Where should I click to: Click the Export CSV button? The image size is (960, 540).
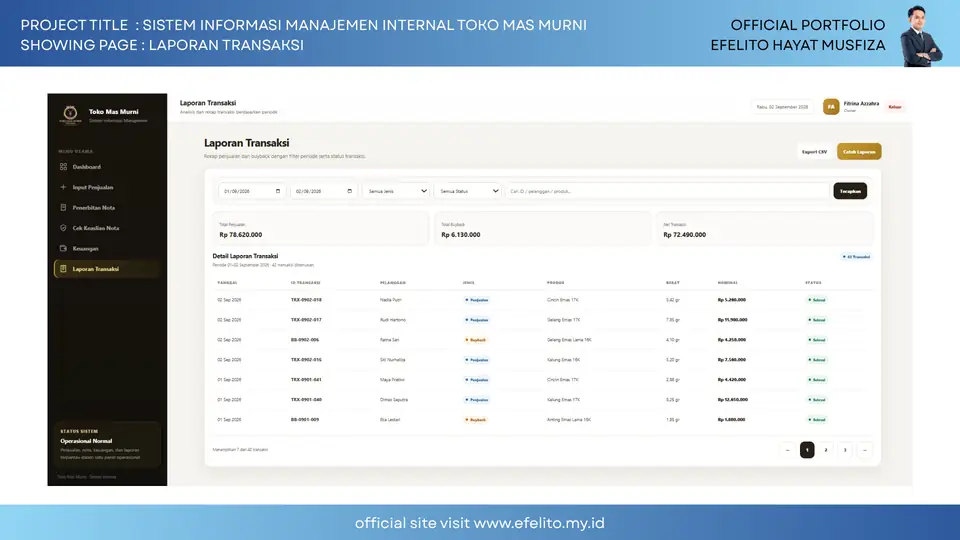click(x=814, y=152)
